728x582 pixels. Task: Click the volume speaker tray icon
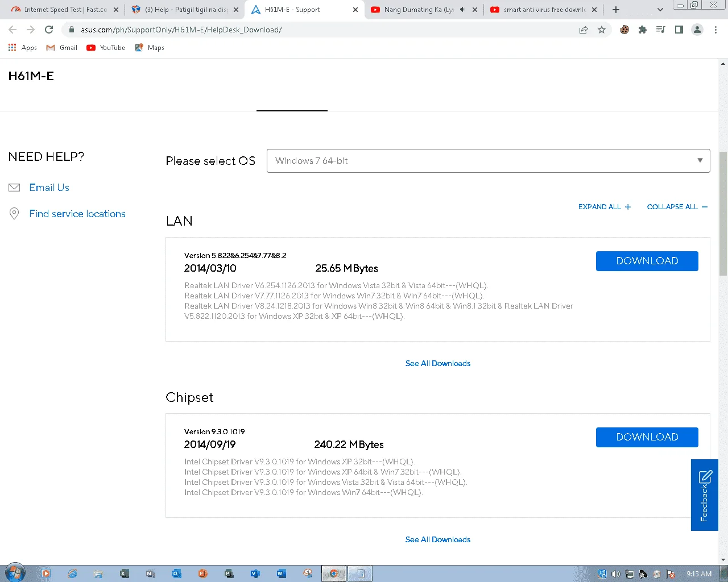[x=616, y=574]
